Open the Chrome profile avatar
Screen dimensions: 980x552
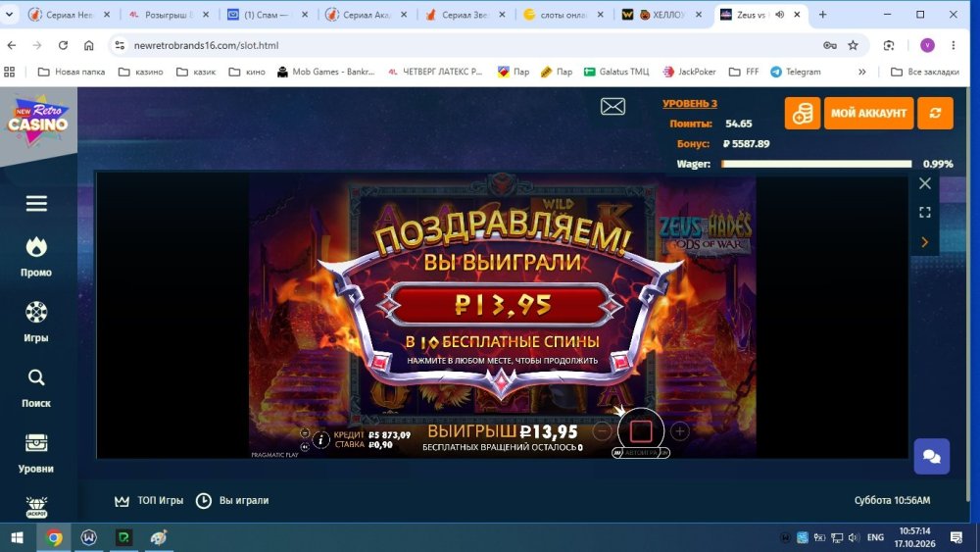click(x=927, y=45)
